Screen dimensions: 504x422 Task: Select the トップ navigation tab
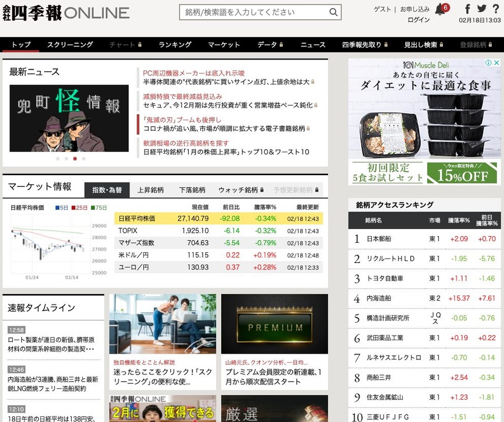click(21, 45)
